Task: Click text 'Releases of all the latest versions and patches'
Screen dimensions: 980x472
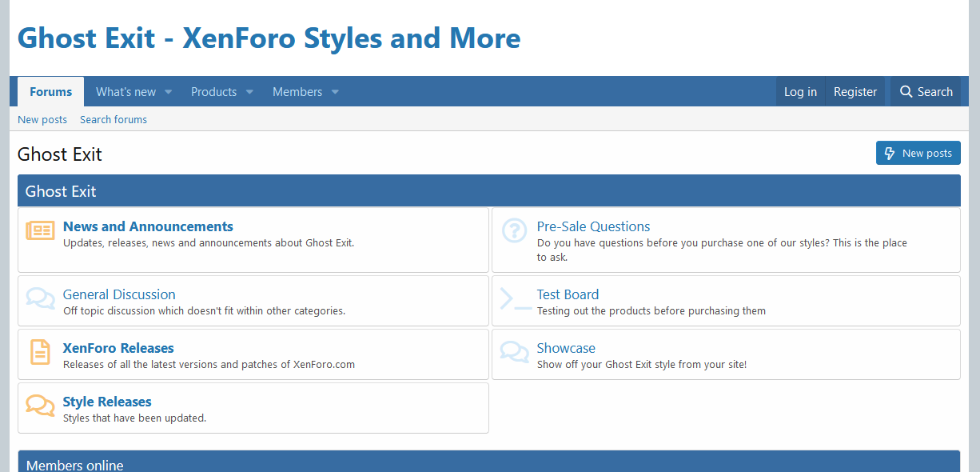Action: point(170,365)
